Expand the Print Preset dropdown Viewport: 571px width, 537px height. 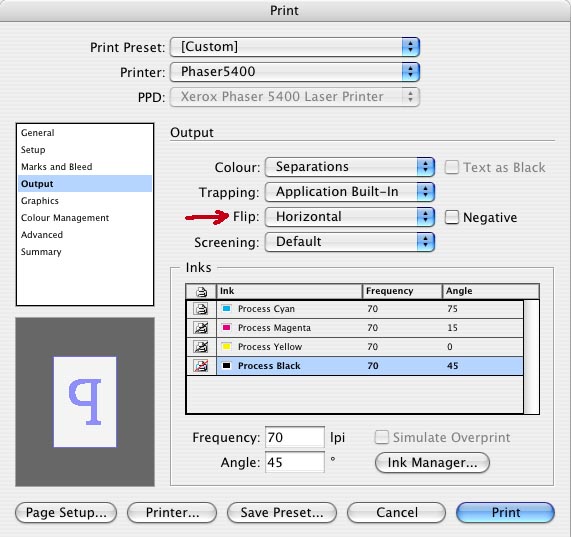pyautogui.click(x=295, y=47)
